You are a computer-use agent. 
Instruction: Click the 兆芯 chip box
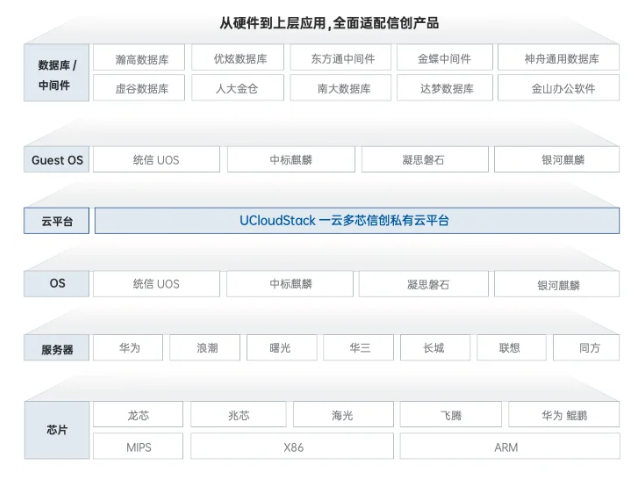pos(238,414)
